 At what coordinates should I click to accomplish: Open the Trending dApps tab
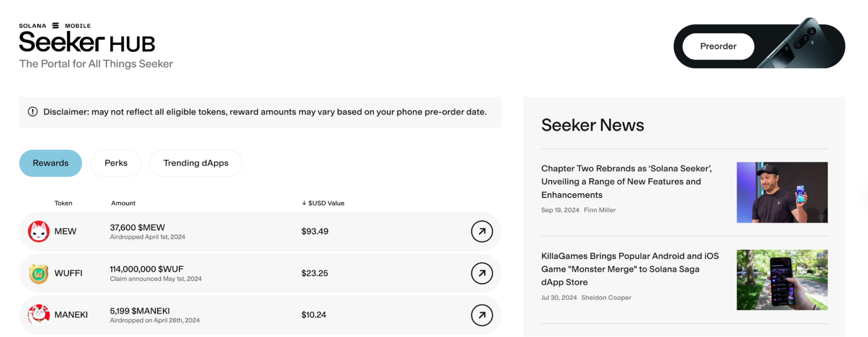pyautogui.click(x=195, y=163)
